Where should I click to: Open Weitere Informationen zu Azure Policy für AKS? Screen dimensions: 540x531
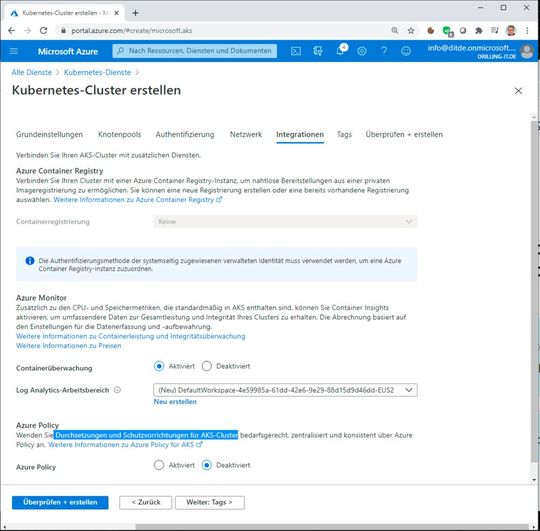click(125, 445)
